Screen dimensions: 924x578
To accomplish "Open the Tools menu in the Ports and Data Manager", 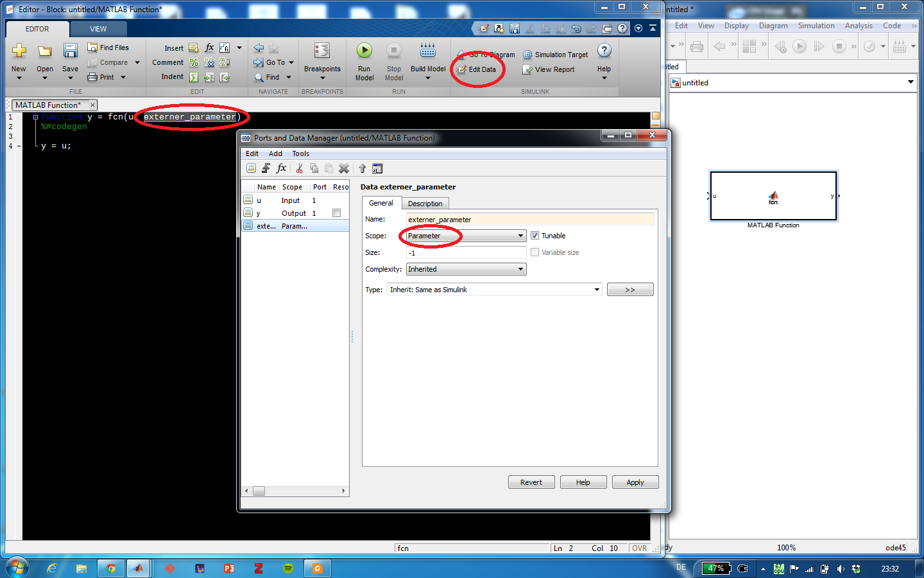I will [301, 153].
